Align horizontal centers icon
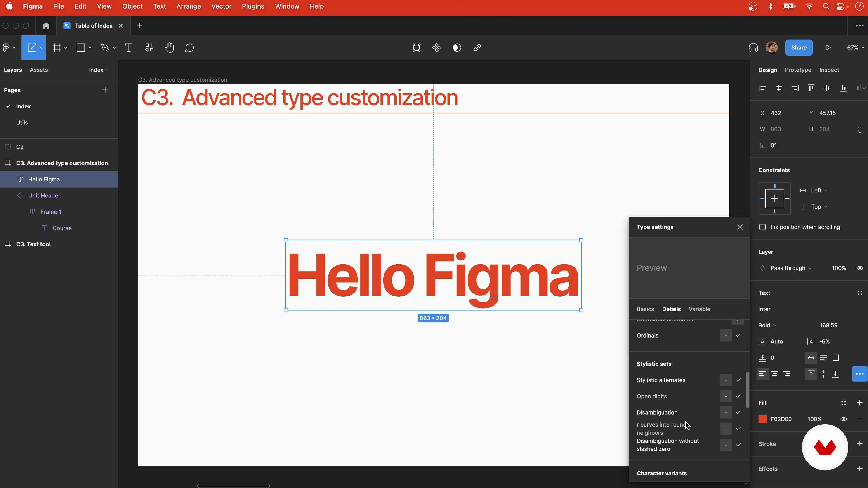 (x=779, y=88)
